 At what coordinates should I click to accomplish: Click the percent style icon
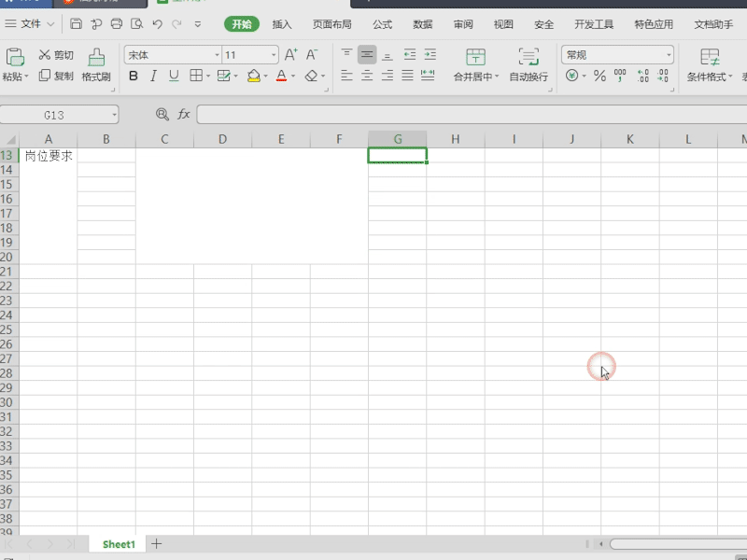click(x=599, y=76)
